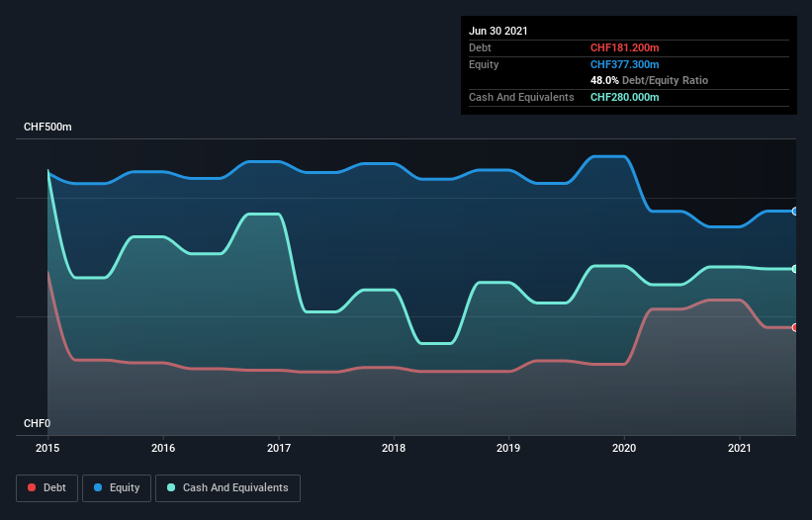Click the 2021 x-axis label

click(740, 448)
